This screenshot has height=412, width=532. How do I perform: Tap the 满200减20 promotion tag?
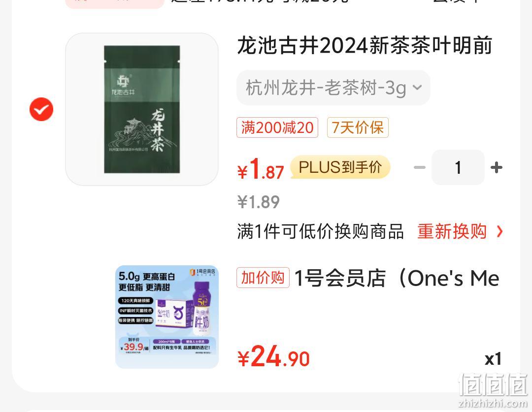[x=277, y=127]
